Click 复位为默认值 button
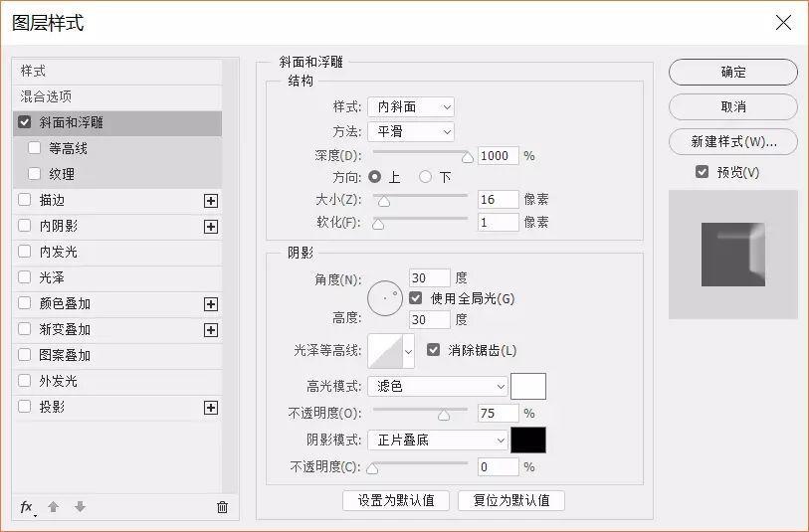Viewport: 809px width, 532px height. point(511,500)
